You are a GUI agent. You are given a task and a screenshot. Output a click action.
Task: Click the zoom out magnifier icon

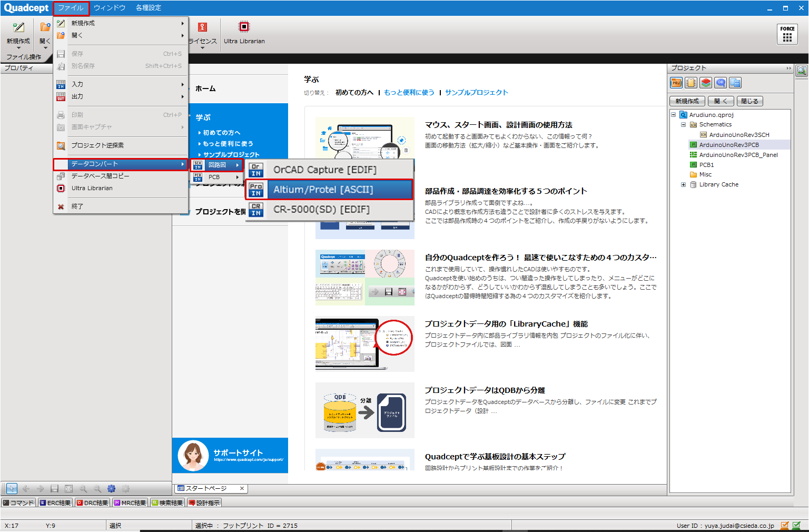(97, 489)
